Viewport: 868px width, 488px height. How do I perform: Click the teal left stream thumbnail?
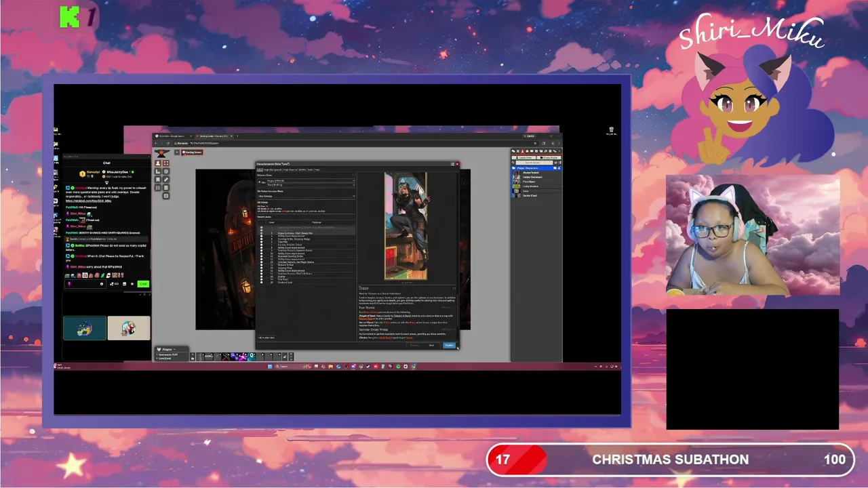pyautogui.click(x=85, y=328)
